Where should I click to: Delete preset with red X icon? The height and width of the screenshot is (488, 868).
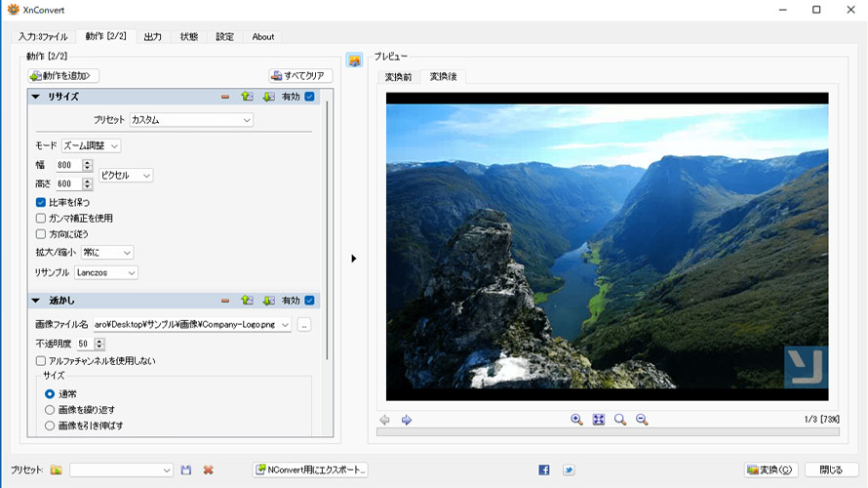pos(208,469)
